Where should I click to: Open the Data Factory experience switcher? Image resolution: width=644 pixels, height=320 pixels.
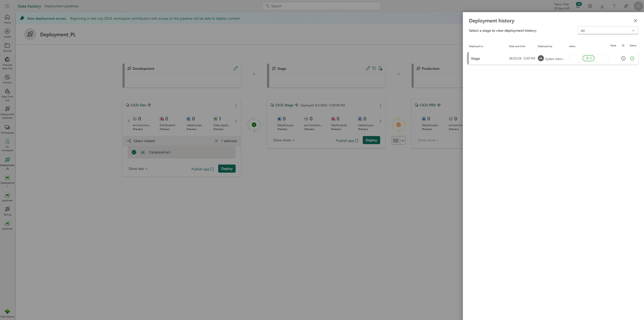(7, 313)
